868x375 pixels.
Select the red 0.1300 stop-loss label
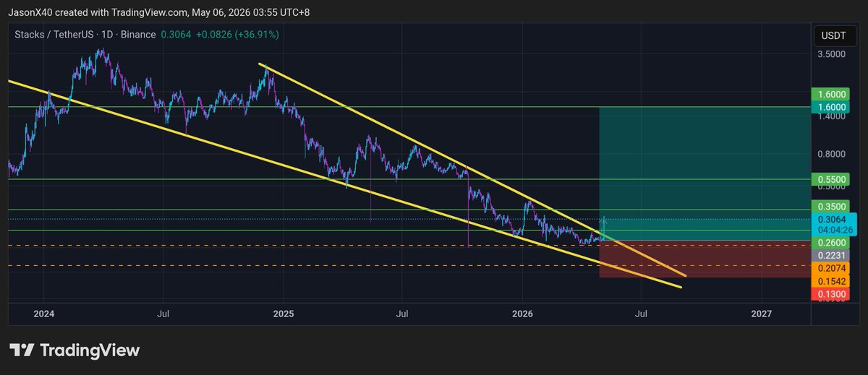coord(831,294)
